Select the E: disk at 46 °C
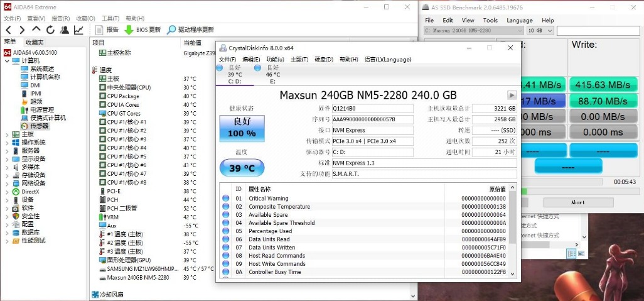Image resolution: width=644 pixels, height=301 pixels. pyautogui.click(x=273, y=74)
